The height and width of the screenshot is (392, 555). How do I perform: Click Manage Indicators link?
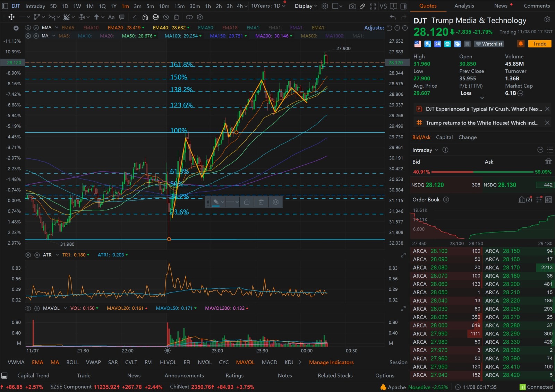click(331, 362)
